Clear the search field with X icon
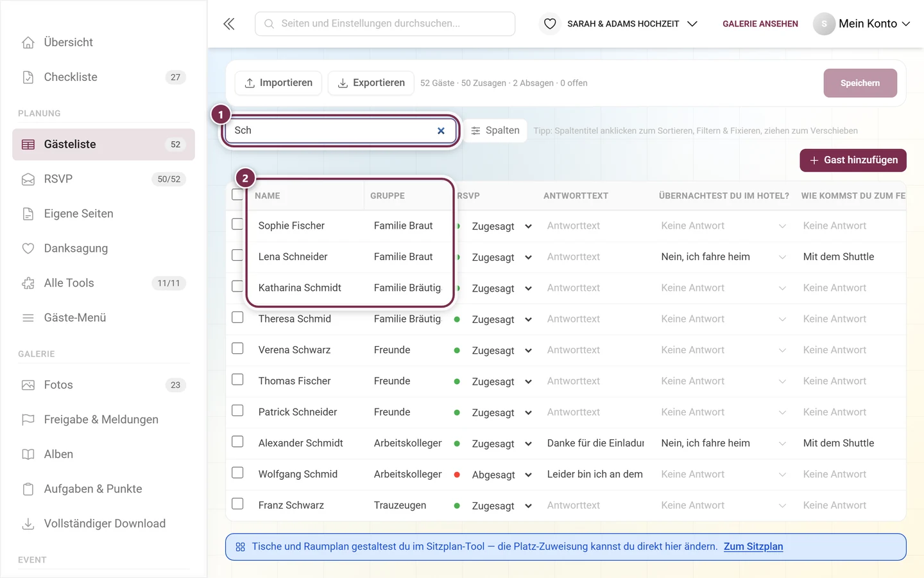 (441, 130)
